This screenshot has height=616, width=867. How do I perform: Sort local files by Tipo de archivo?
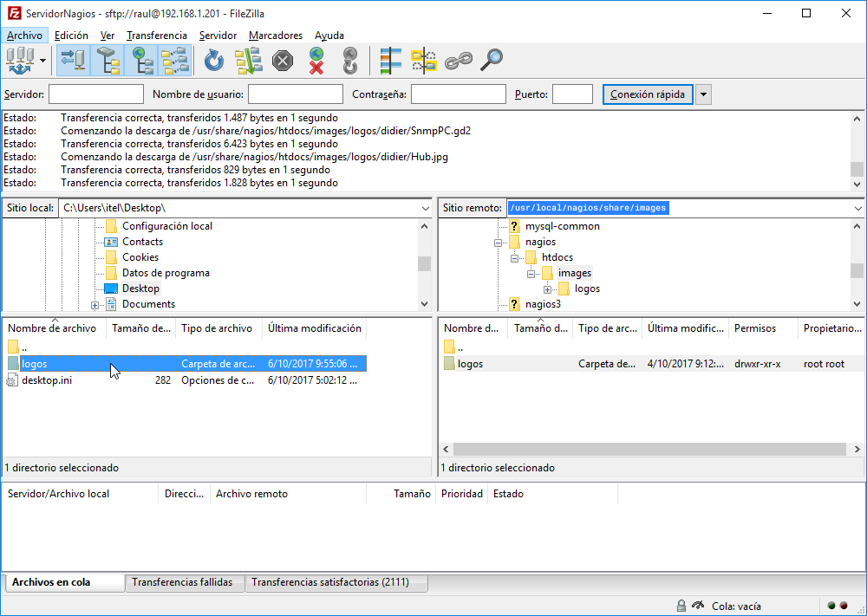[219, 328]
